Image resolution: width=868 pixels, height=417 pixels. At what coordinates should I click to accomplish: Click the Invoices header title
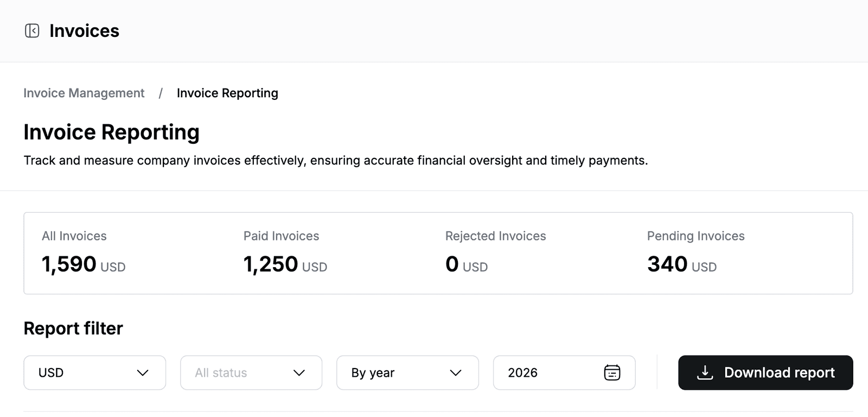pos(84,31)
